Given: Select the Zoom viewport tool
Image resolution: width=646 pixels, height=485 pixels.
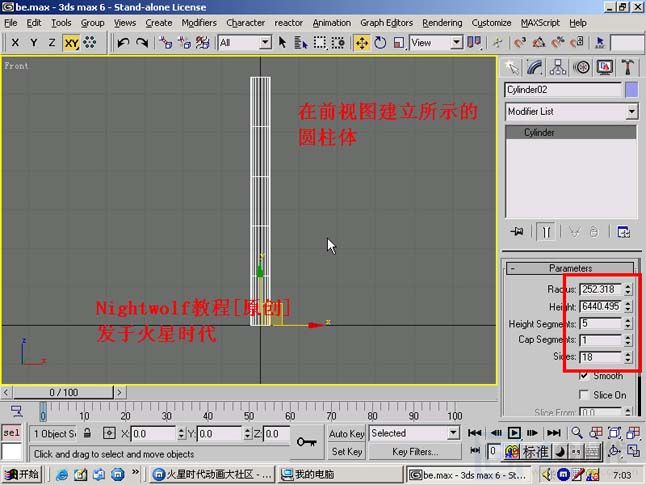Looking at the screenshot, I should [x=577, y=433].
